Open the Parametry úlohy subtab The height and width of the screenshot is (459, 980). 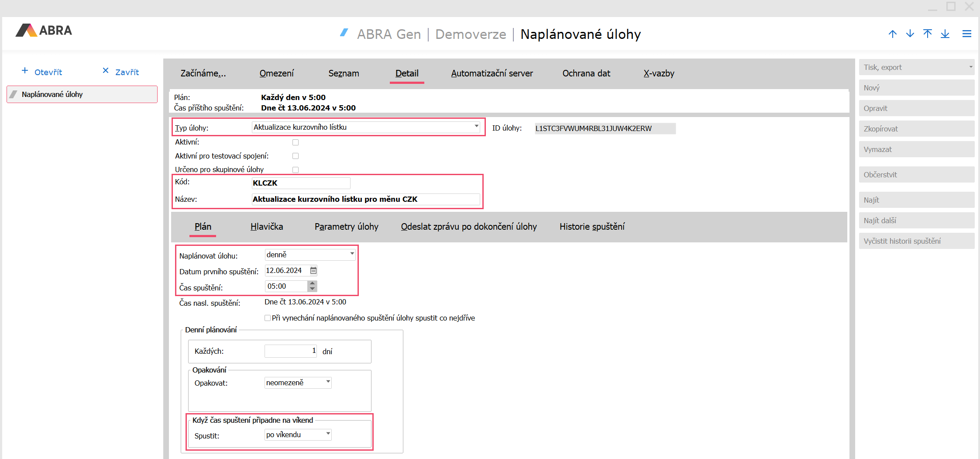[x=346, y=227]
